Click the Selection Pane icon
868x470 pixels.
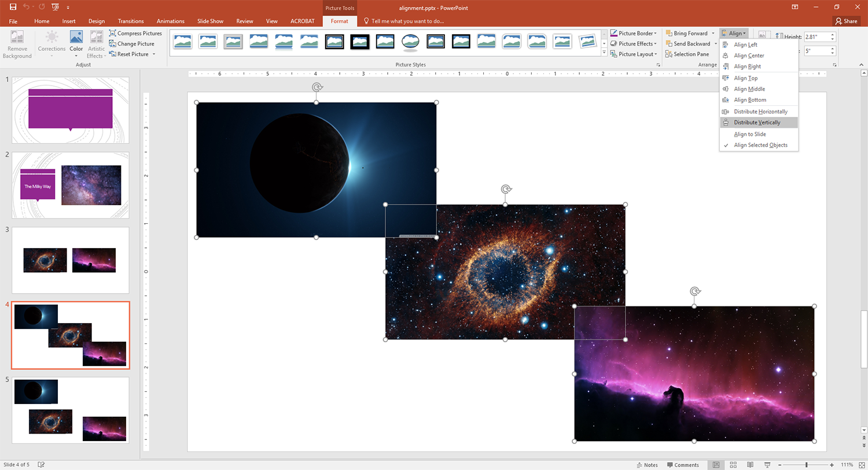coord(669,54)
